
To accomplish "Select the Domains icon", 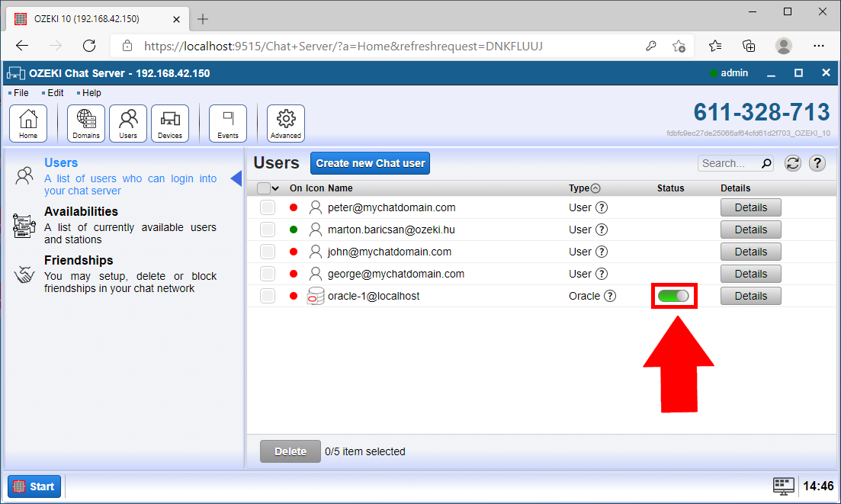I will coord(85,122).
